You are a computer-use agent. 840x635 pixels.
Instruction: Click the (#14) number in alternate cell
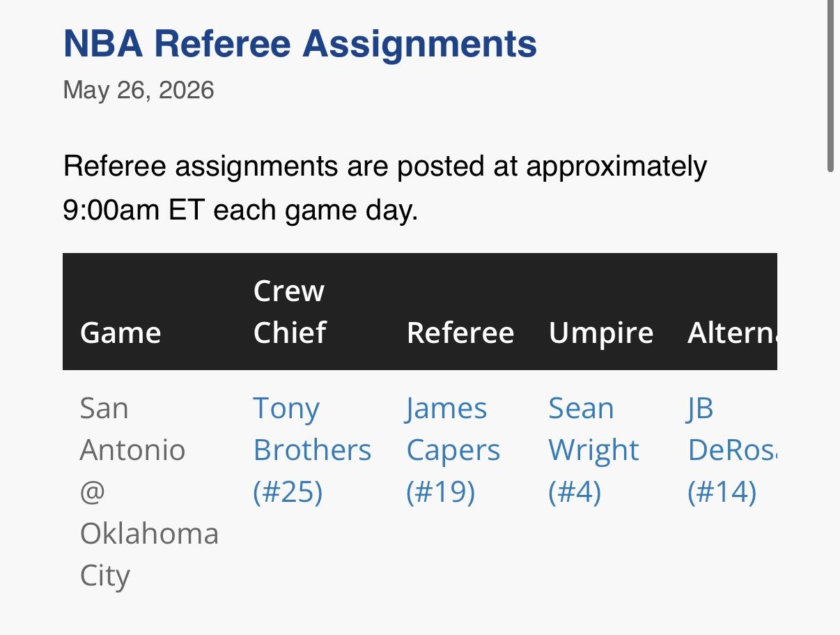click(722, 493)
